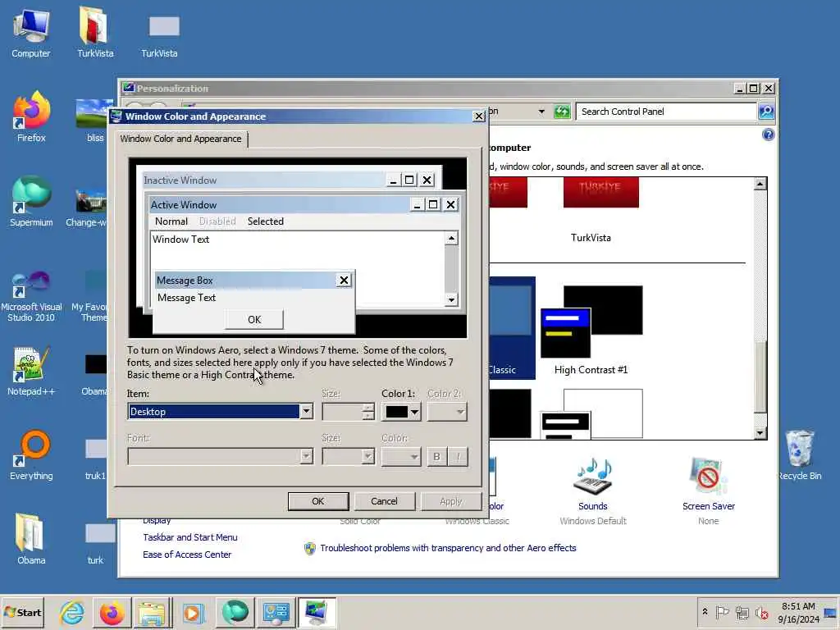Open the Notepad++ desktop shortcut
The height and width of the screenshot is (630, 840).
pyautogui.click(x=31, y=371)
